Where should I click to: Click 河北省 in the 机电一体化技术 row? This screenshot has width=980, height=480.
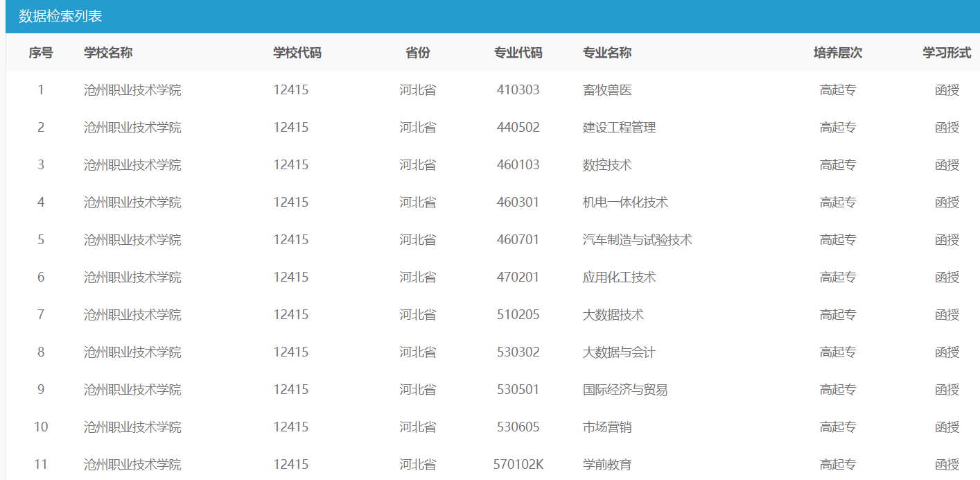(418, 203)
